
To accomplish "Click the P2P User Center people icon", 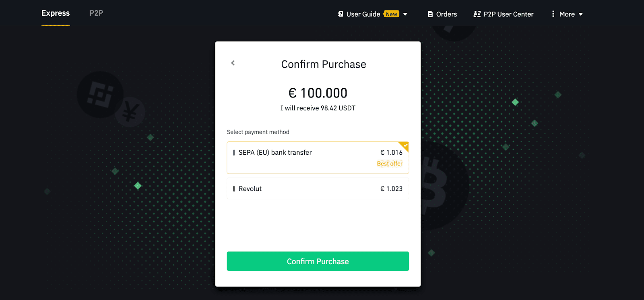I will tap(477, 14).
